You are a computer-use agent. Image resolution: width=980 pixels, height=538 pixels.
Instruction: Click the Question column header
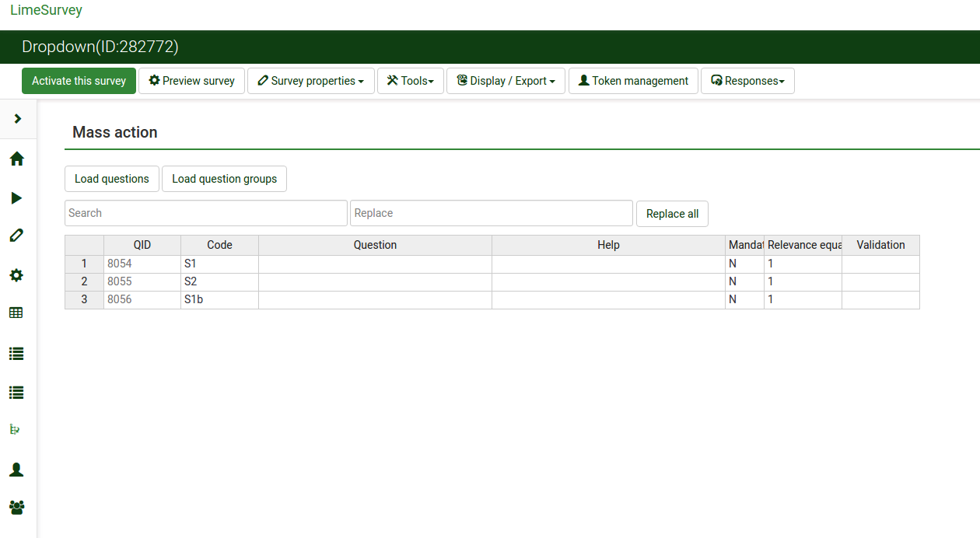tap(375, 245)
